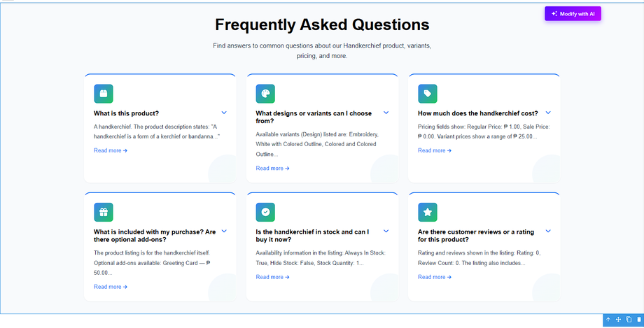This screenshot has height=328, width=644.
Task: Click the 'Frequently Asked Questions' heading
Action: (322, 25)
